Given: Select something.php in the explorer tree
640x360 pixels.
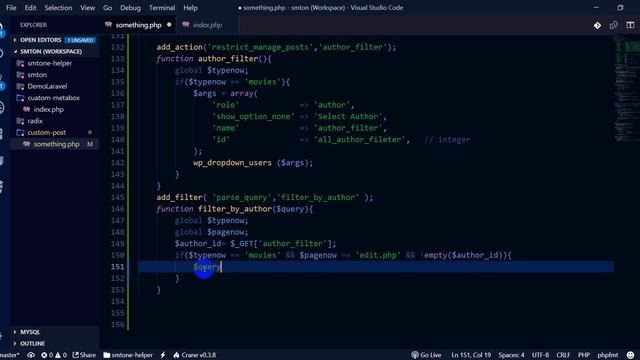Looking at the screenshot, I should coord(56,144).
